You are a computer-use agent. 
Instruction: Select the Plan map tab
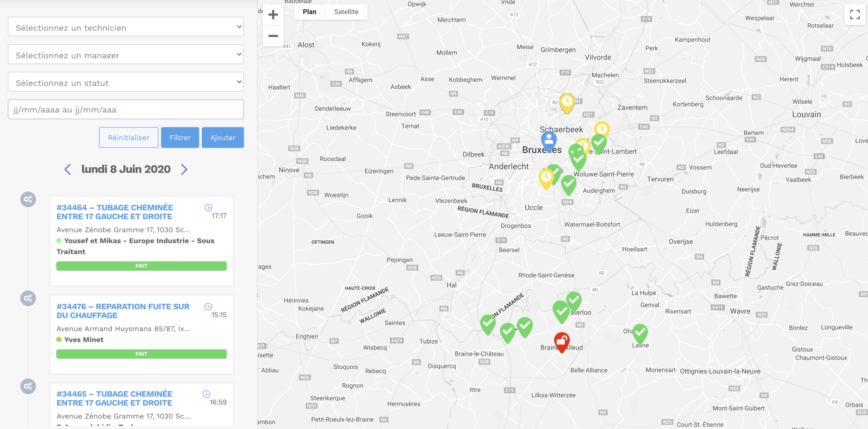coord(309,12)
